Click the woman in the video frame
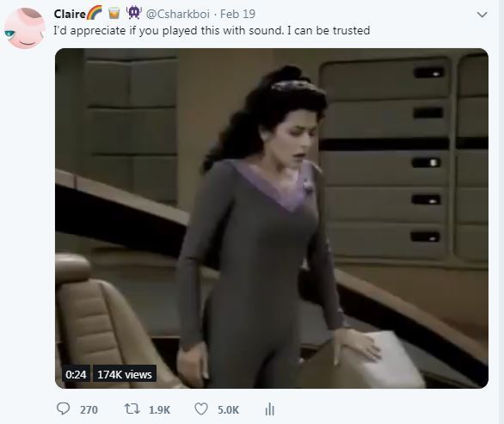This screenshot has width=504, height=424. [x=263, y=227]
